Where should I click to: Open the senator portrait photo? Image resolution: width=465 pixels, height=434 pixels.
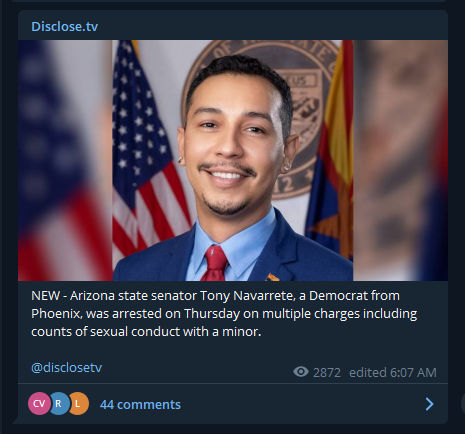[233, 160]
